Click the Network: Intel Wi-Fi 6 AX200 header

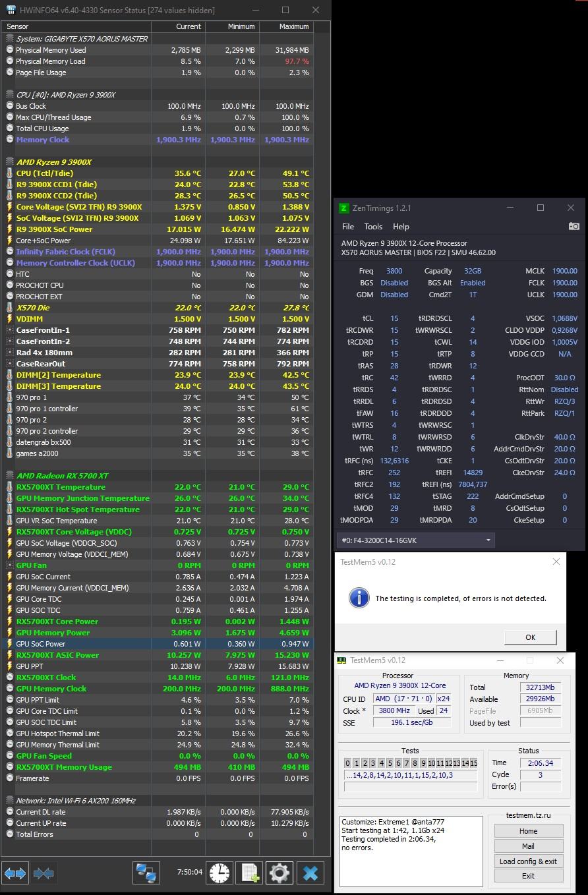click(x=76, y=801)
